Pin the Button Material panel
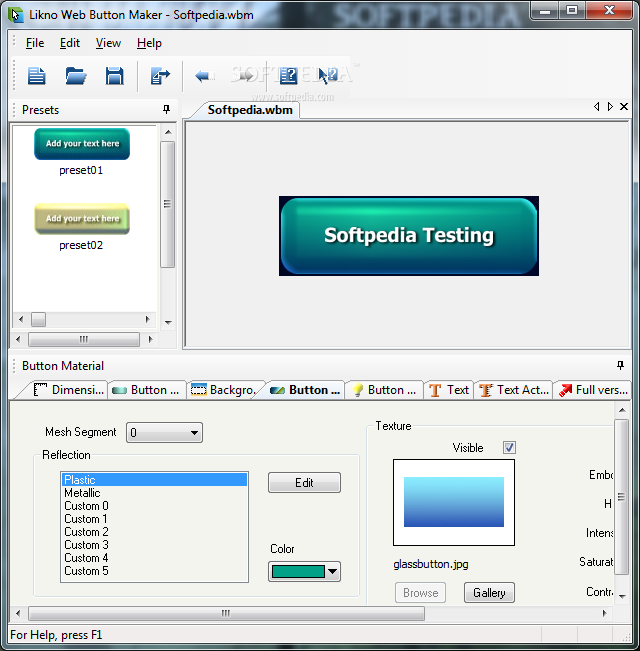 (x=620, y=365)
